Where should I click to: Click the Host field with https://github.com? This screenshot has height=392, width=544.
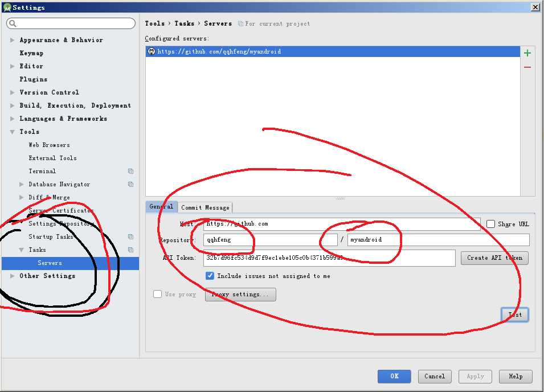click(x=342, y=224)
